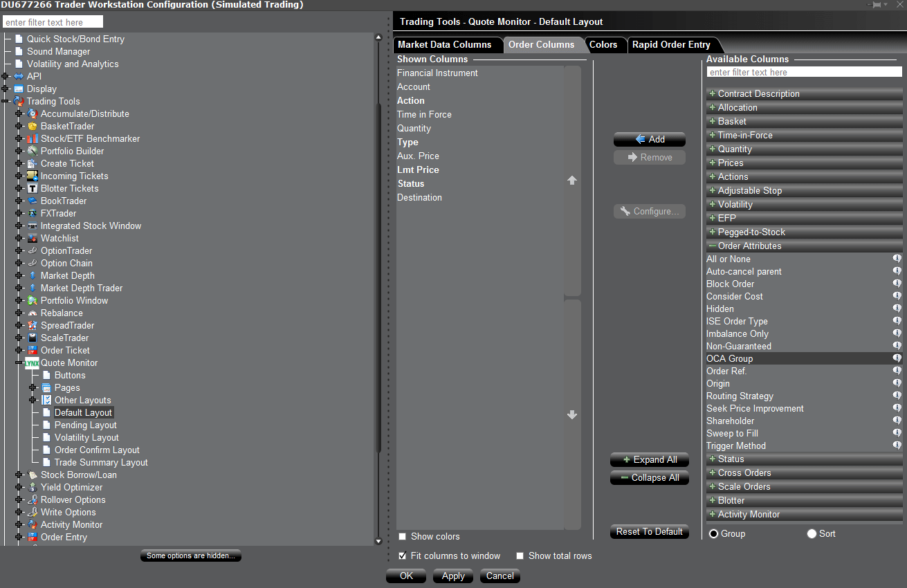Viewport: 907px width, 588px height.
Task: Click the Accumulate/Distribute icon in tree
Action: click(x=32, y=113)
